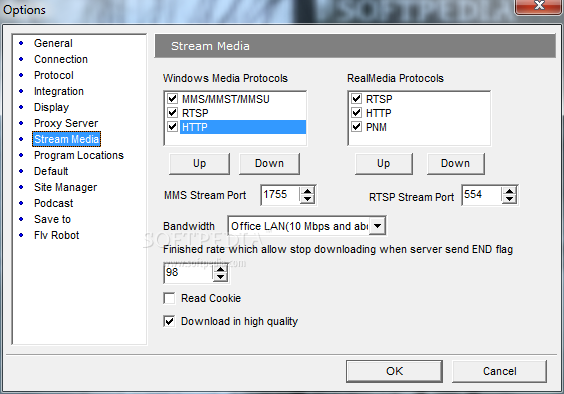The width and height of the screenshot is (564, 394).
Task: Increase the RTSP Stream Port value
Action: click(x=509, y=191)
